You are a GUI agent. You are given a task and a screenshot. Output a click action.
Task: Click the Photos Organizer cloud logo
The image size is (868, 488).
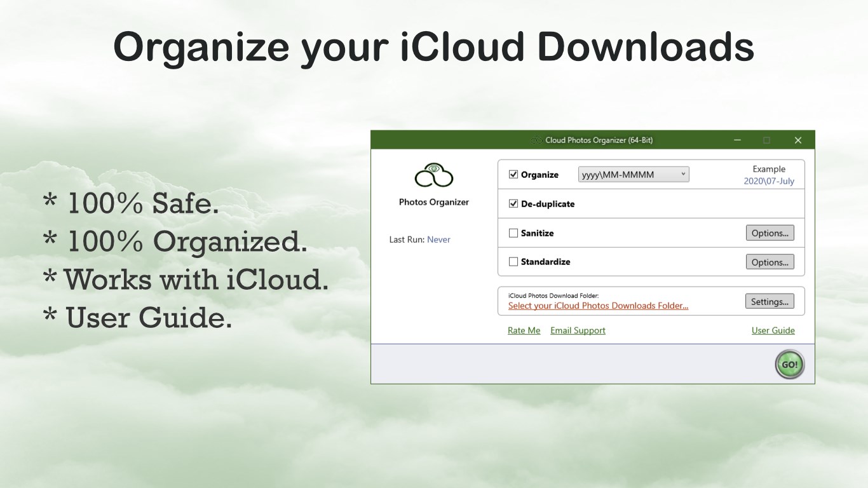click(x=433, y=176)
